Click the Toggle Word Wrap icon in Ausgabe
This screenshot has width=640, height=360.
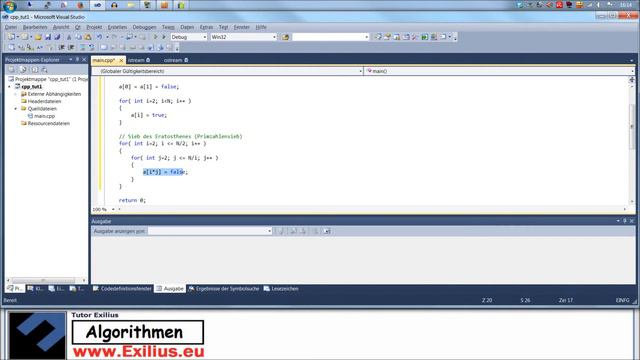[327, 231]
